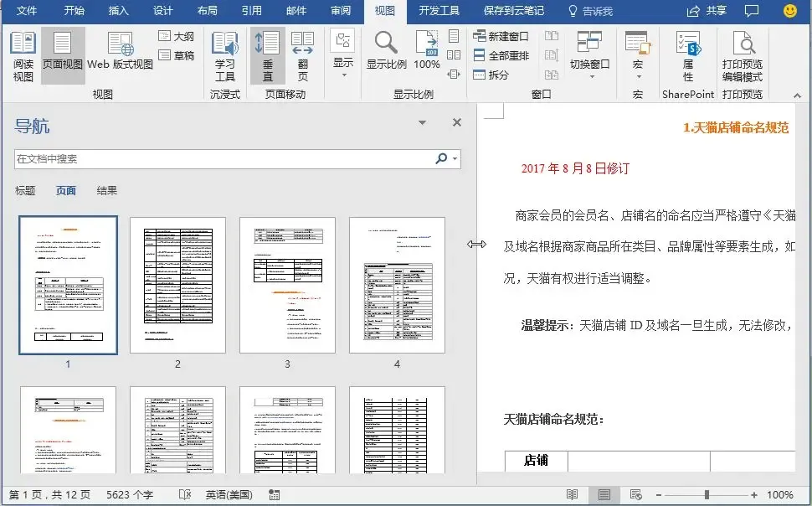Viewport: 812px width, 506px height.
Task: Switch to the 结果 navigation tab
Action: click(x=106, y=191)
